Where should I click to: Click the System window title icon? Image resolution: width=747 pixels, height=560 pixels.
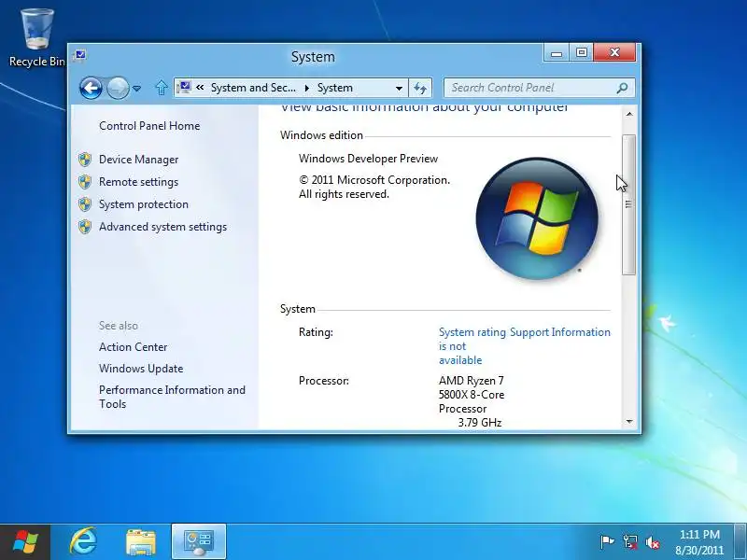[80, 56]
